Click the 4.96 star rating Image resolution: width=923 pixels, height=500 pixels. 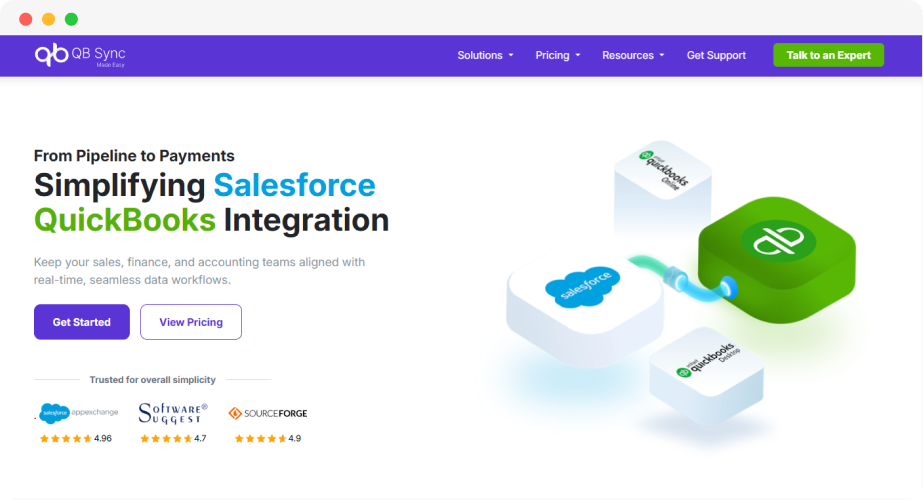tap(75, 438)
